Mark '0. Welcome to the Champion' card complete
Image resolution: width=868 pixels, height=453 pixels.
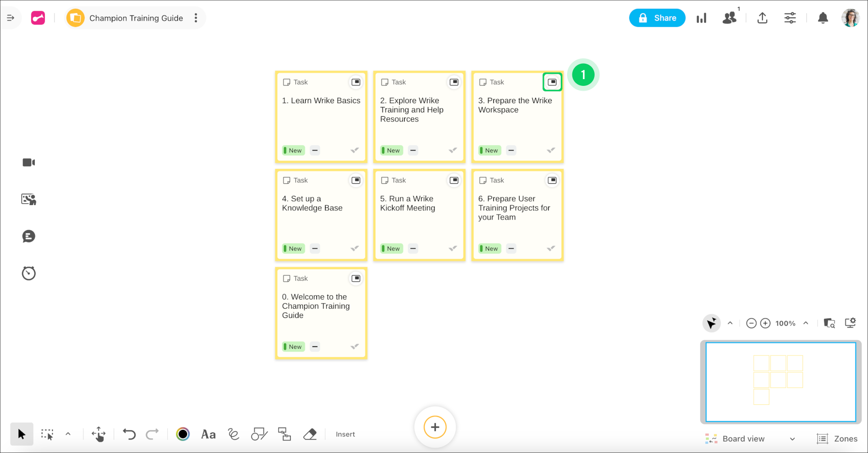pos(355,346)
